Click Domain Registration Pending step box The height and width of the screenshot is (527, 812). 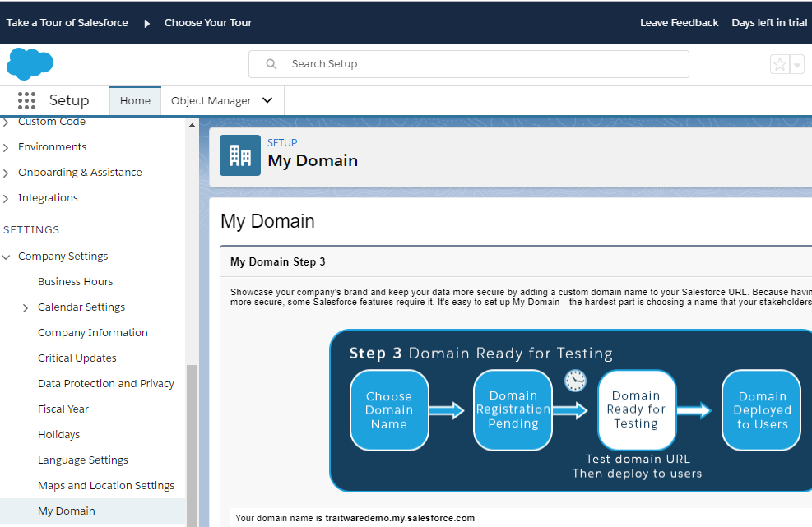(x=513, y=410)
